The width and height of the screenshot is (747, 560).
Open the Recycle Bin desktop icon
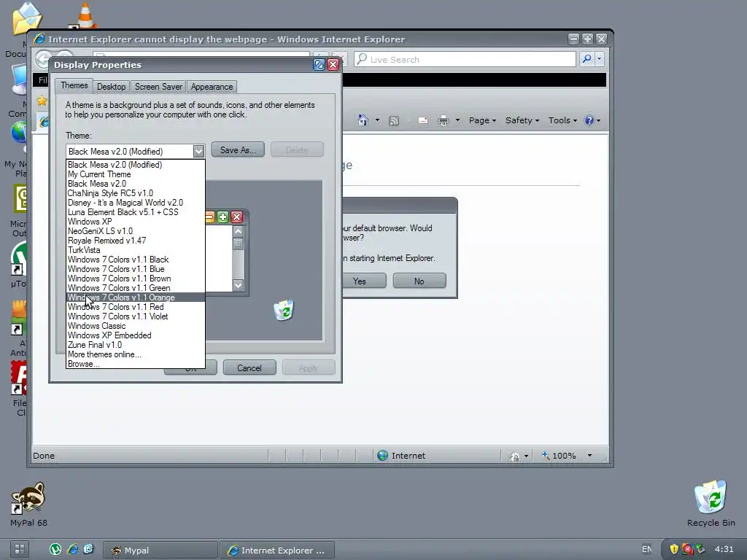coord(711,504)
